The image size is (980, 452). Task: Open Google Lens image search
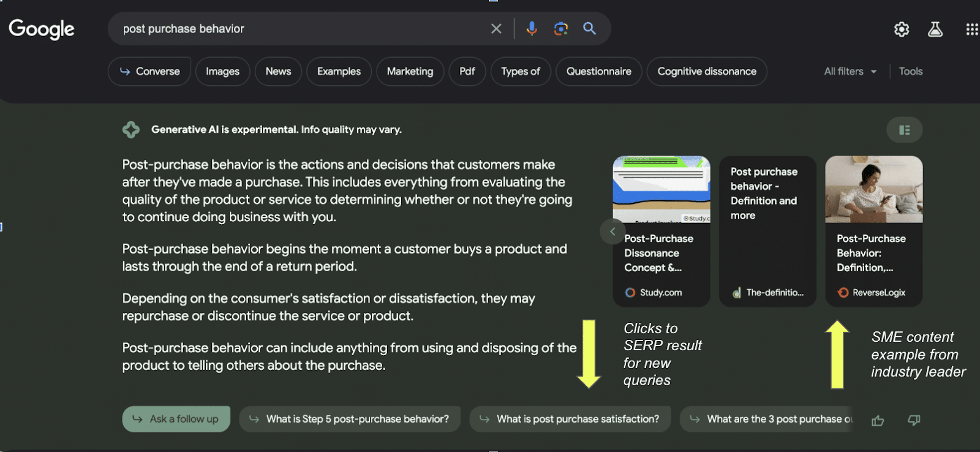(560, 29)
